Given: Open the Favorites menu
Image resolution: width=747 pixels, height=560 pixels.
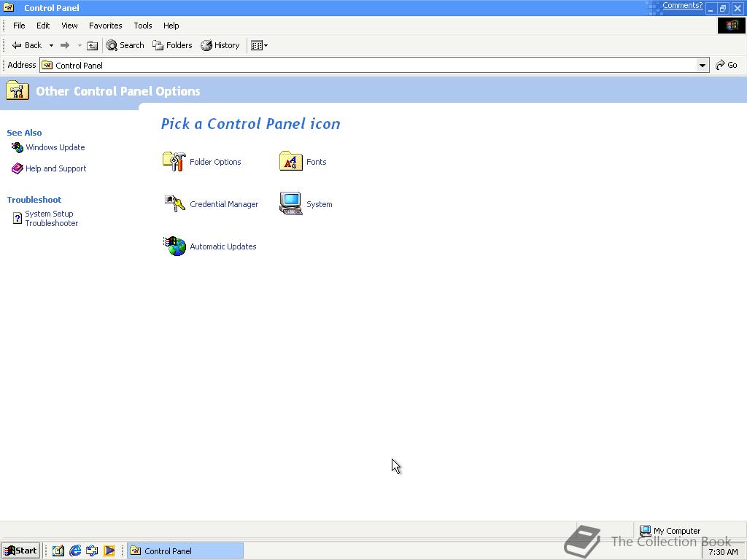Looking at the screenshot, I should coord(105,26).
